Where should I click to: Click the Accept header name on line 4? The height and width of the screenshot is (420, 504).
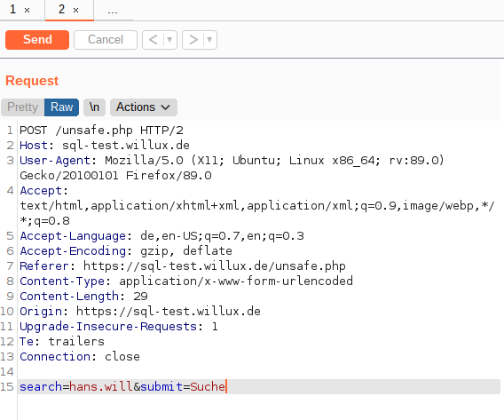pyautogui.click(x=41, y=191)
